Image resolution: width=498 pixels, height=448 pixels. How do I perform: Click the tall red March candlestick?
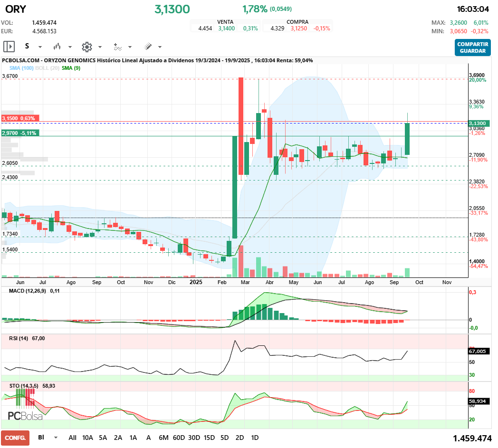[241, 126]
